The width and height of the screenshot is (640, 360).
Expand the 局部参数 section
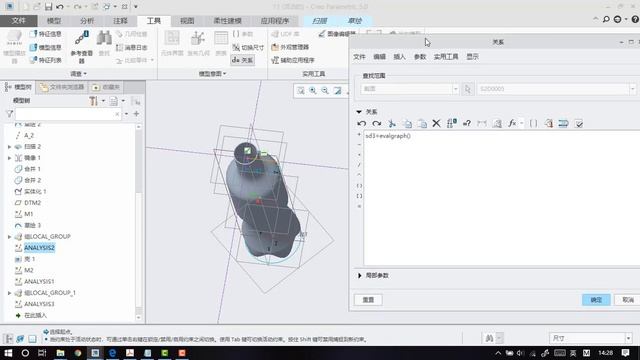(359, 276)
